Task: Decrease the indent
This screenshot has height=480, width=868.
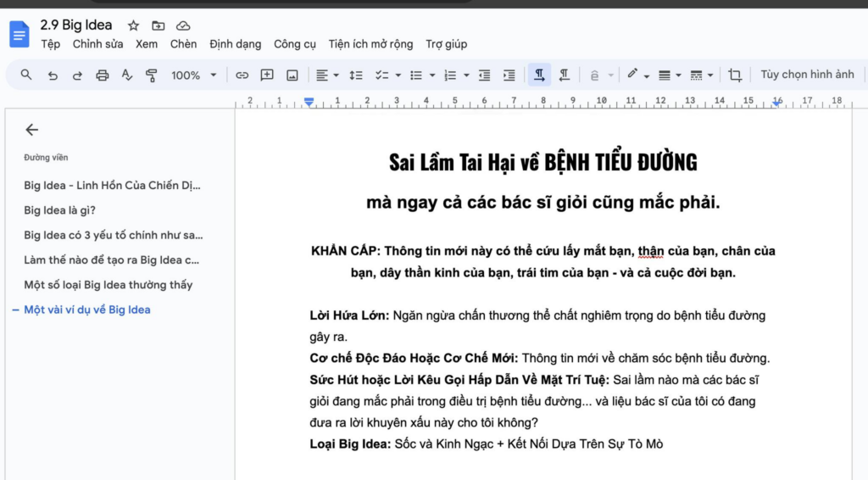Action: 484,75
